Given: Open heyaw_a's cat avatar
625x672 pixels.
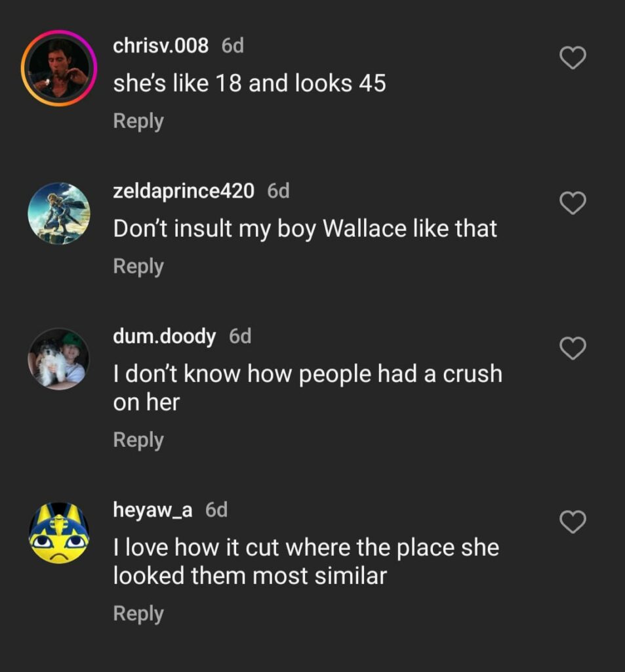Looking at the screenshot, I should 59,533.
